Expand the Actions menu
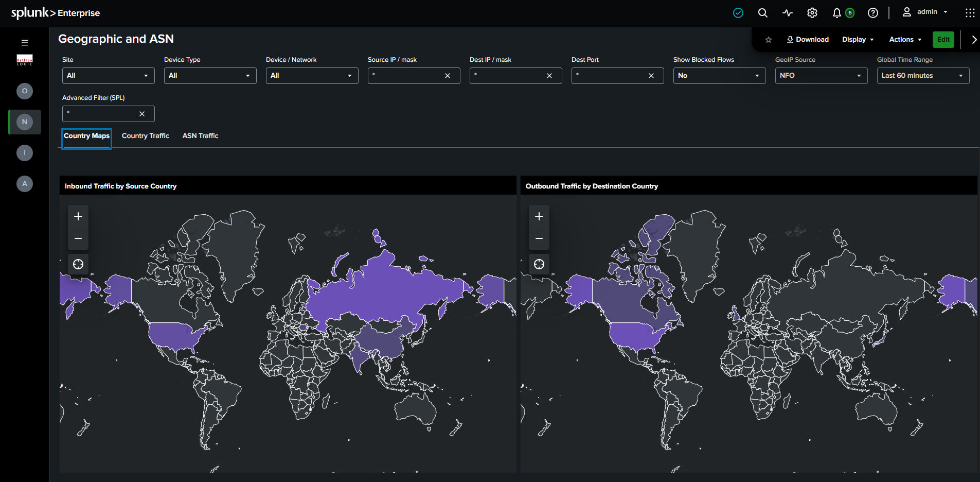 [905, 40]
